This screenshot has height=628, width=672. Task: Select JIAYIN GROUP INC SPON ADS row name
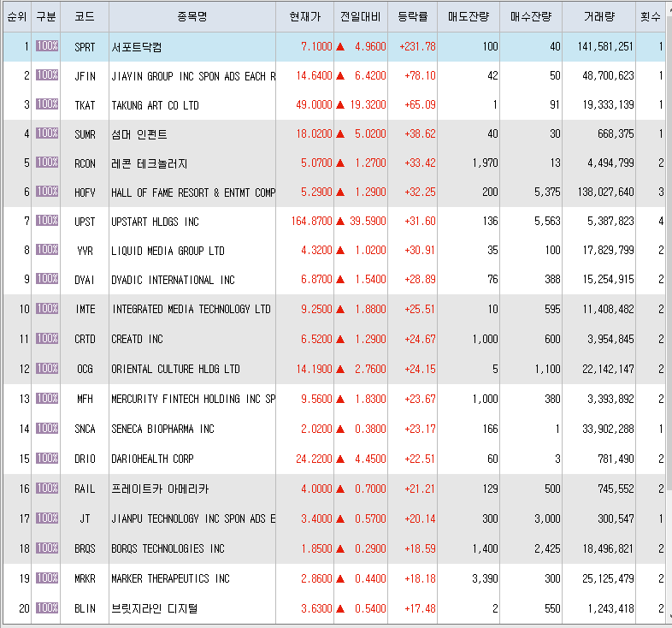pos(193,76)
